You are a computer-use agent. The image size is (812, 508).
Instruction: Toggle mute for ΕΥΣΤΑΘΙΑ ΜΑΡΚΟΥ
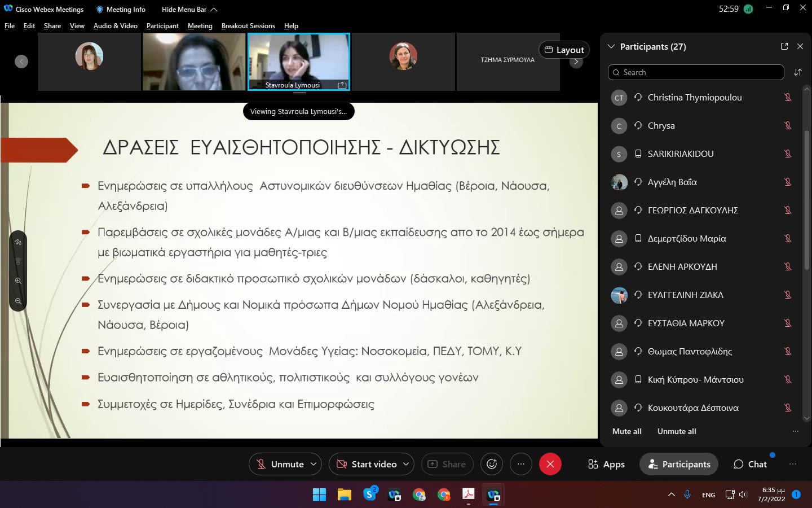pos(788,323)
